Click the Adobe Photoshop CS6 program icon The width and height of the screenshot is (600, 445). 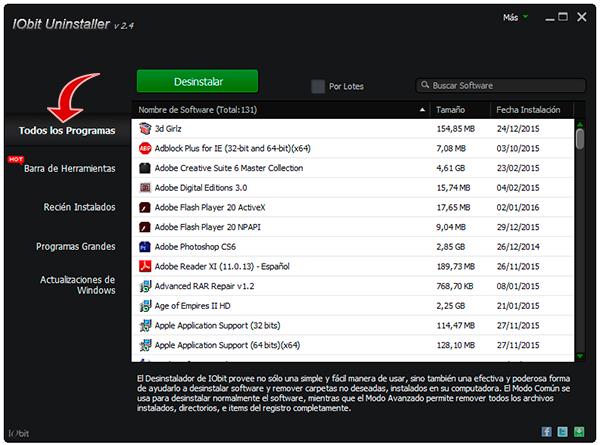point(144,246)
